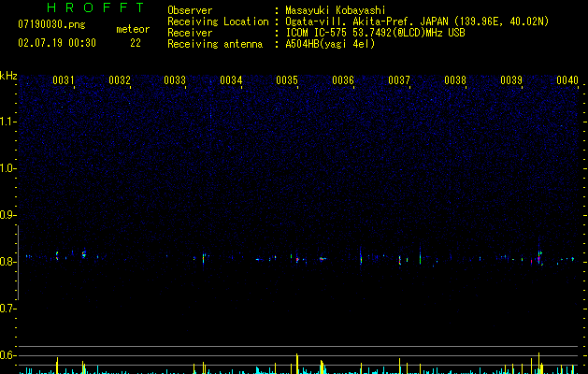The image size is (588, 374).
Task: Click the Receiver label
Action: [190, 33]
